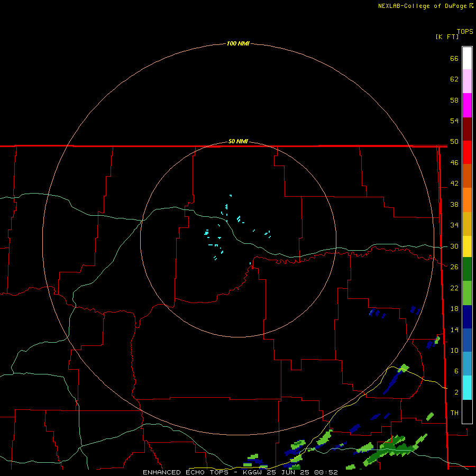Click the magenta legend color swatch
This screenshot has width=476, height=476.
467,105
